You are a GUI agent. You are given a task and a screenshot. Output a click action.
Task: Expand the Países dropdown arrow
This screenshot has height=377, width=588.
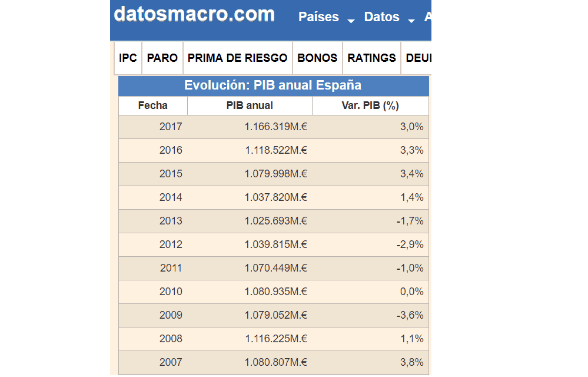click(351, 21)
